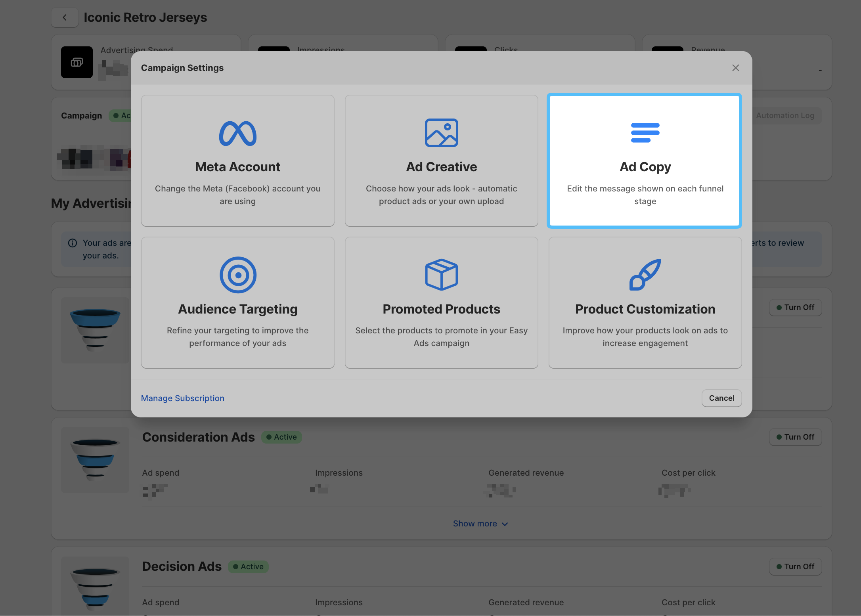861x616 pixels.
Task: Click 'Cost per click' label under Consideration Ads
Action: click(689, 473)
